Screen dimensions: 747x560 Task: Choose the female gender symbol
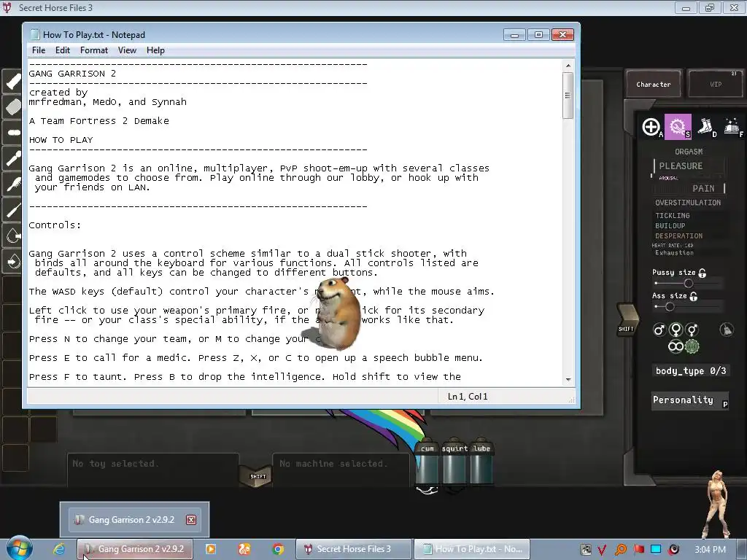coord(676,330)
